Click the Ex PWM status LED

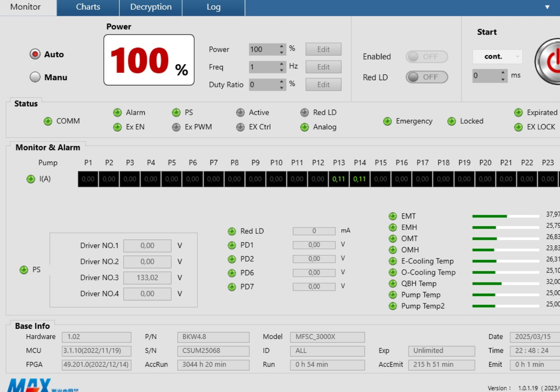pos(176,127)
